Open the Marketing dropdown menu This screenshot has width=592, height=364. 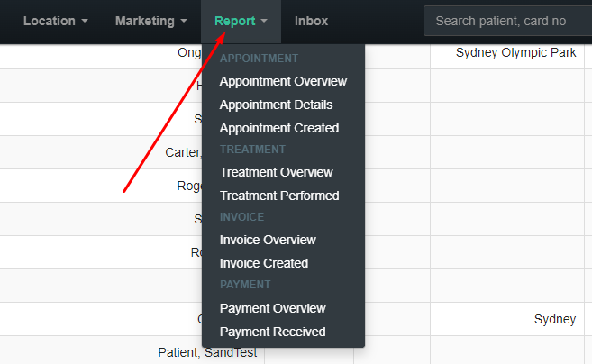tap(151, 21)
